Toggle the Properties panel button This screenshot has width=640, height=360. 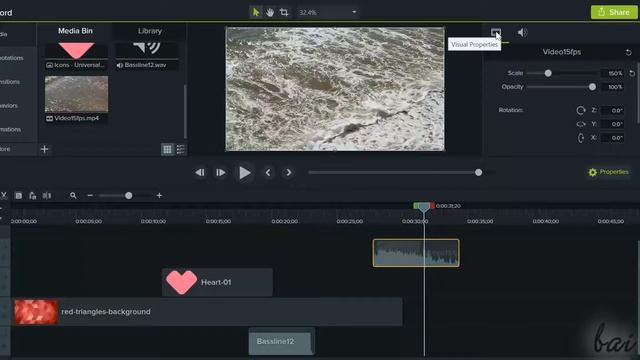(608, 172)
